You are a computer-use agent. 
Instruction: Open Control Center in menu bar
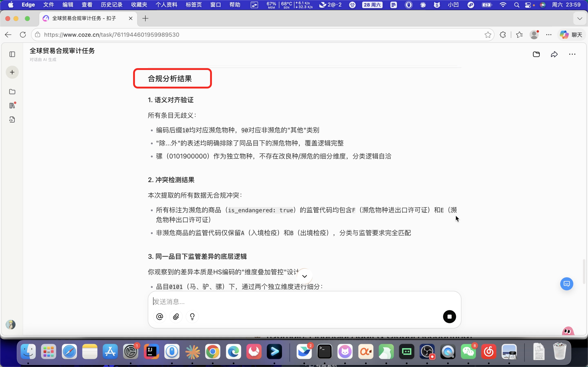528,5
